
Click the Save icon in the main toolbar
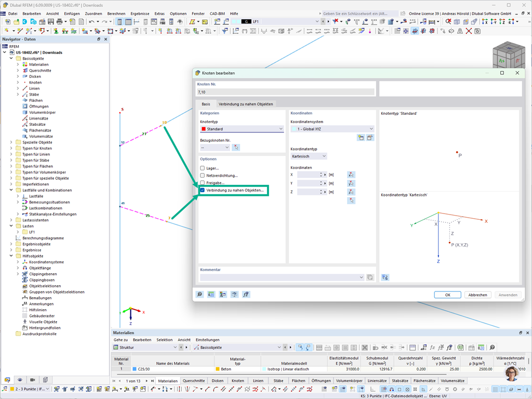51,22
